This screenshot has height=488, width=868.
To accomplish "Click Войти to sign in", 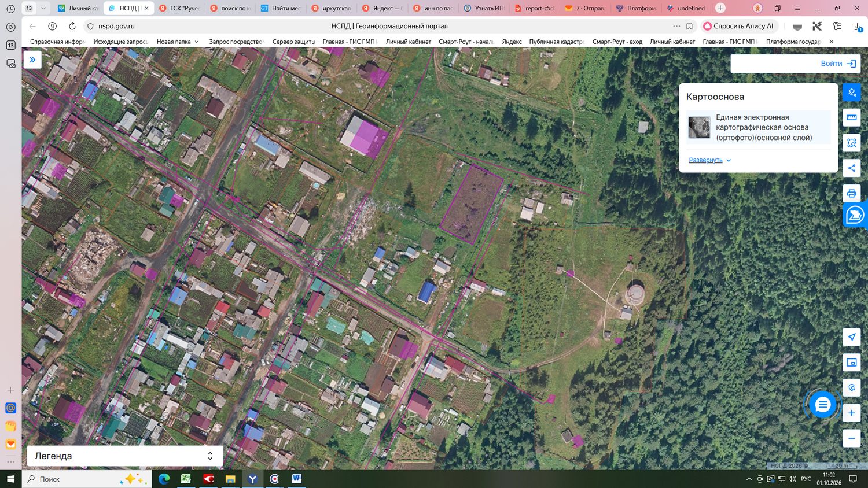I will [x=838, y=64].
